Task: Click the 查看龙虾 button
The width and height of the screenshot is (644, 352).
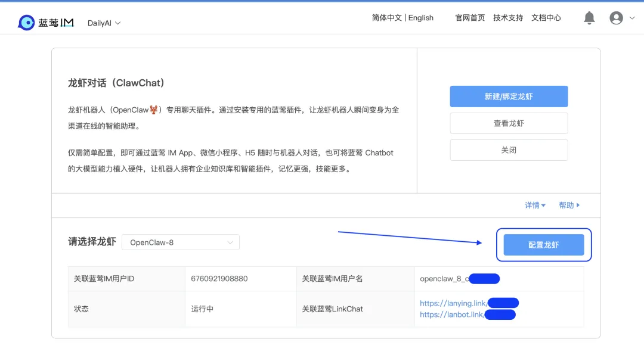Action: pyautogui.click(x=509, y=123)
